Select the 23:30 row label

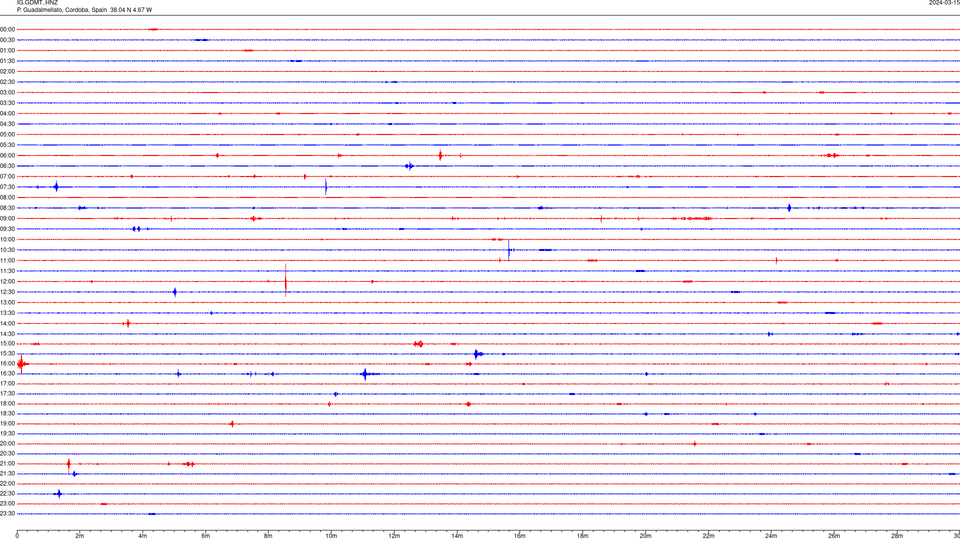[7, 514]
